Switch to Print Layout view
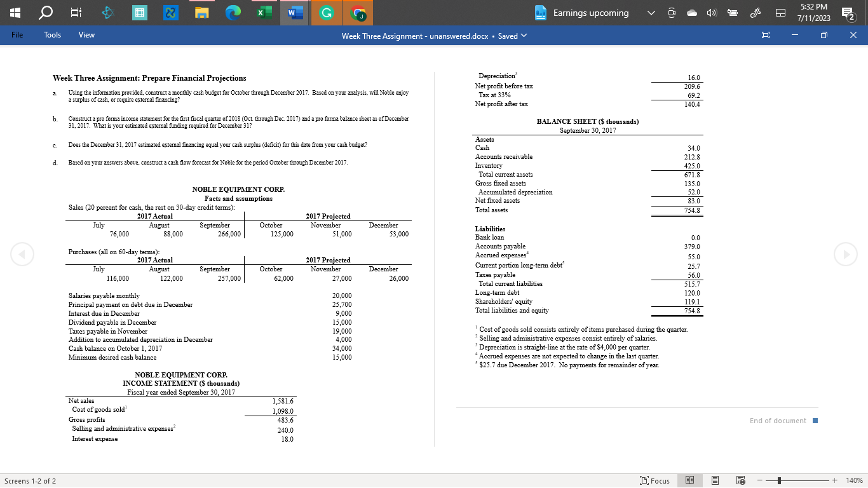This screenshot has height=488, width=868. pyautogui.click(x=715, y=480)
